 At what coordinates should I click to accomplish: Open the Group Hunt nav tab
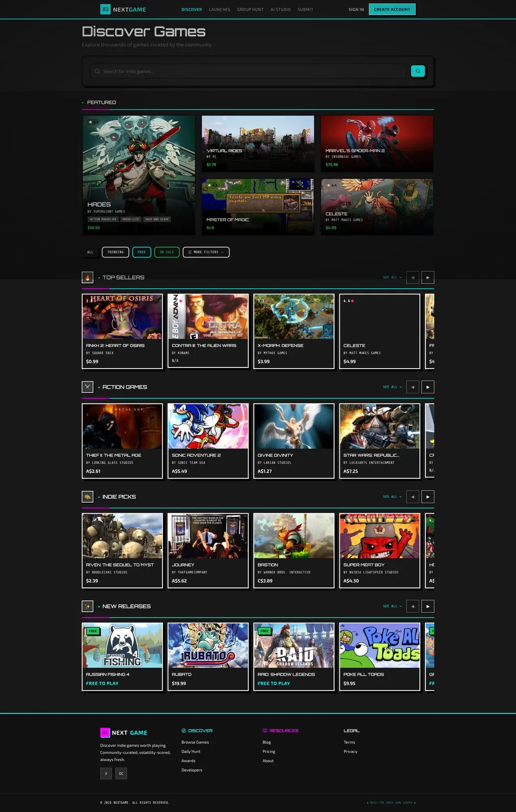pos(250,9)
